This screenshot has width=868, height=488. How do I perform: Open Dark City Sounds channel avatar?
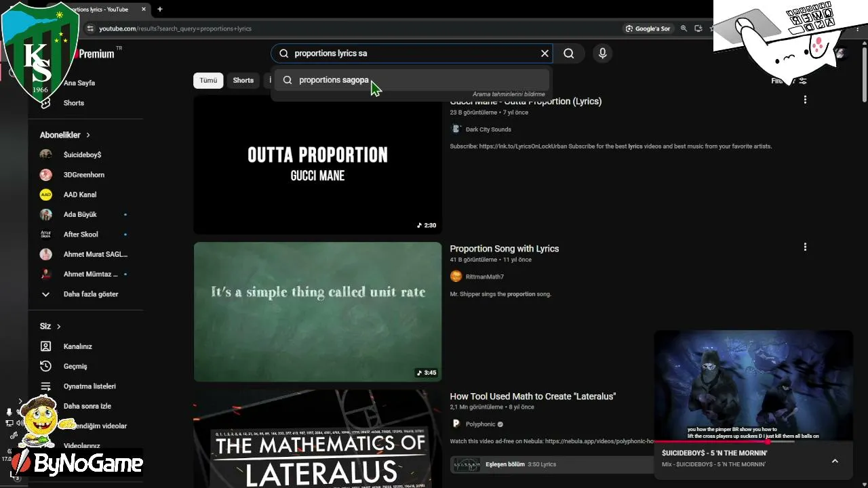pos(456,129)
